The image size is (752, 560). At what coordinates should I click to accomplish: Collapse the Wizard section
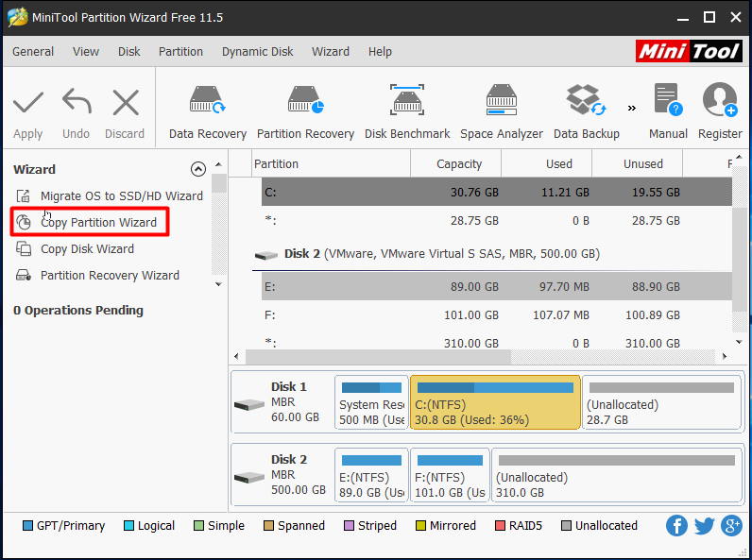coord(198,169)
